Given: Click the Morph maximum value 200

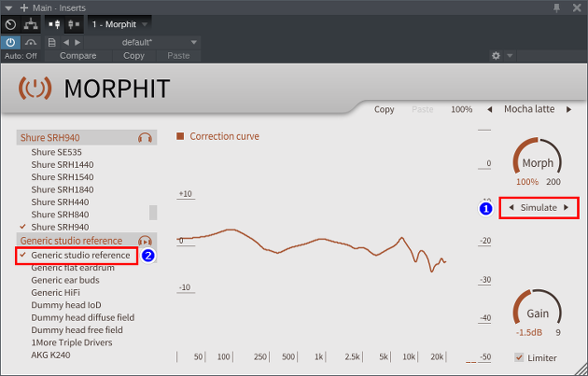Looking at the screenshot, I should [553, 182].
